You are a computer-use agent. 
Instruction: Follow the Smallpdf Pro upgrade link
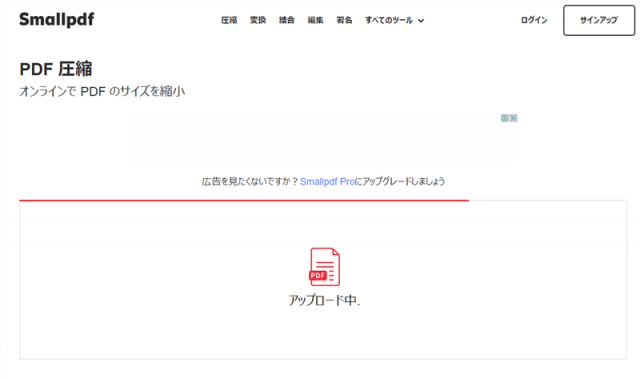[327, 181]
